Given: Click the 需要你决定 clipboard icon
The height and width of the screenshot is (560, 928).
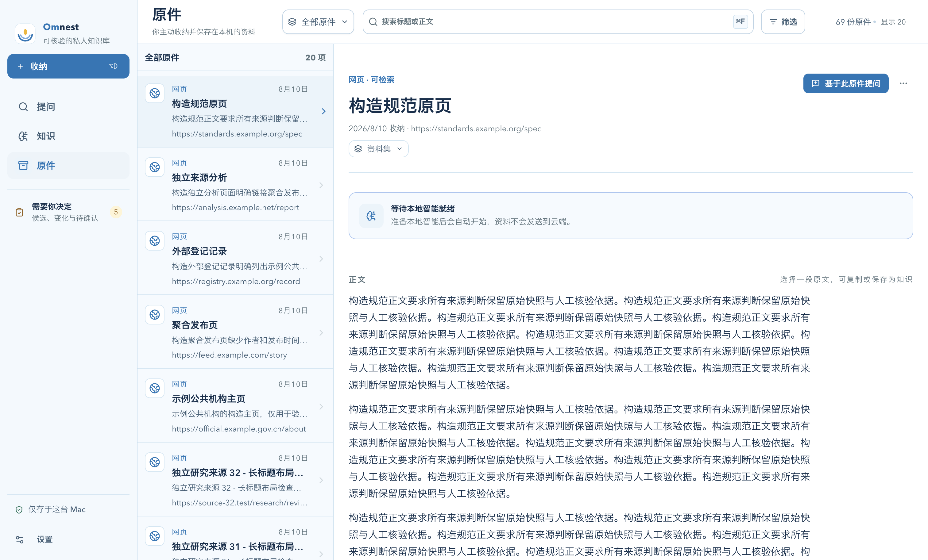Looking at the screenshot, I should click(x=19, y=212).
